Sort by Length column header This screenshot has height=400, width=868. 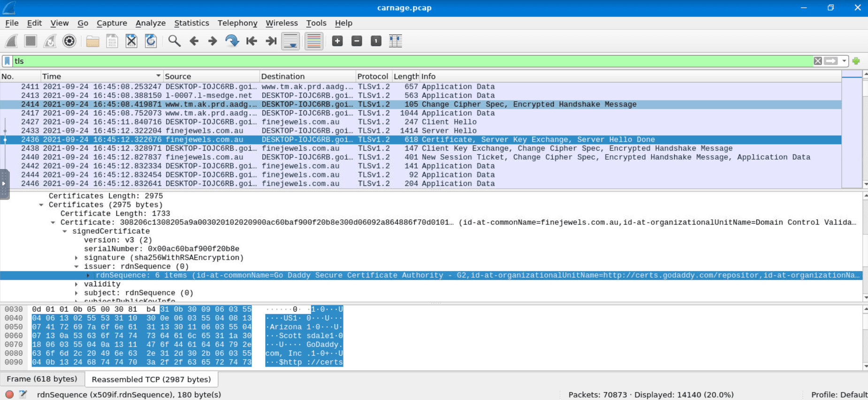(406, 76)
